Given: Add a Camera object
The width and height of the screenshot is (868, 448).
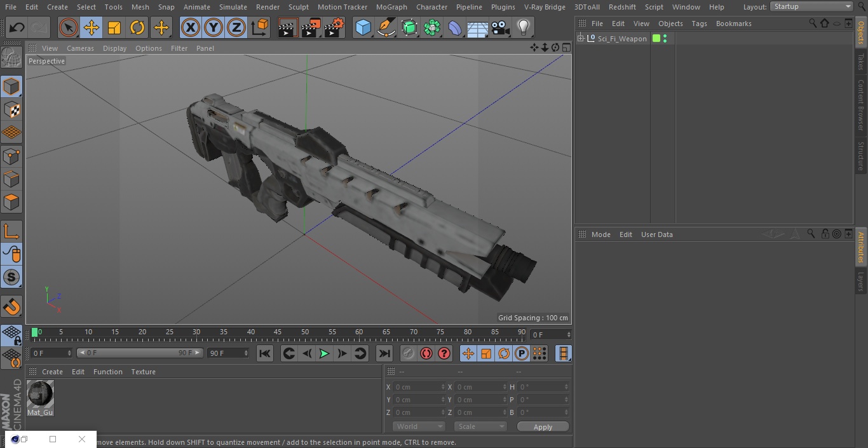Looking at the screenshot, I should 501,27.
